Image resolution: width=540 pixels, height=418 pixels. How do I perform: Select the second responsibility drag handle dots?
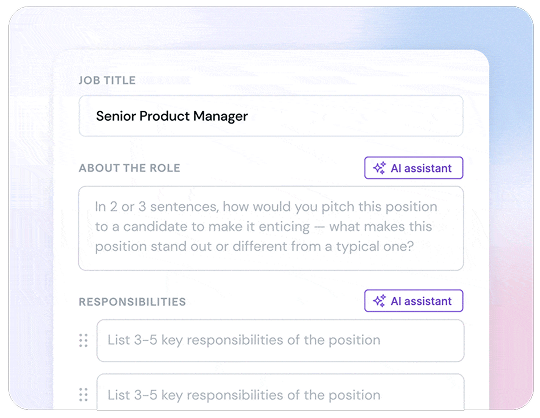click(x=83, y=395)
